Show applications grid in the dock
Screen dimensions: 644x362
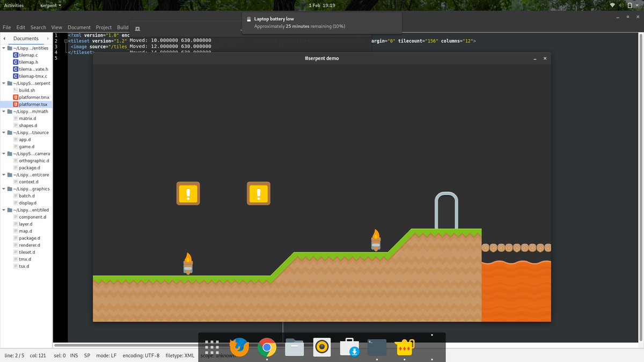coord(212,348)
